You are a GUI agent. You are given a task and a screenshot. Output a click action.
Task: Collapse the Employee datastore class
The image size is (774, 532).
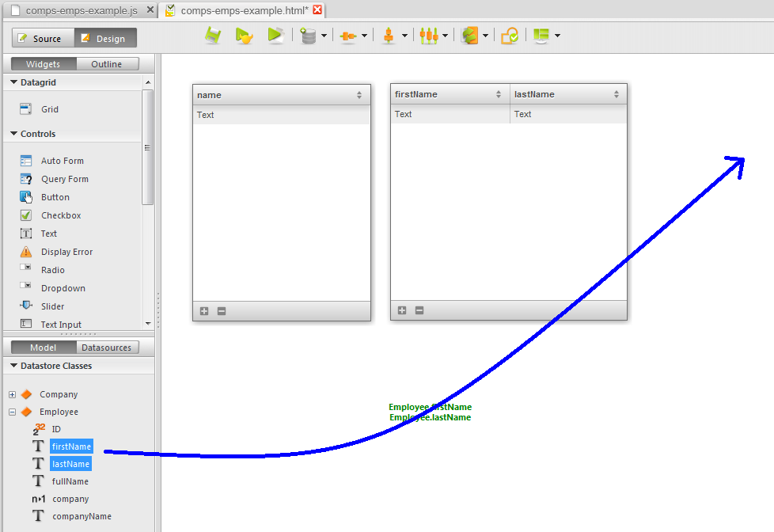click(x=12, y=412)
